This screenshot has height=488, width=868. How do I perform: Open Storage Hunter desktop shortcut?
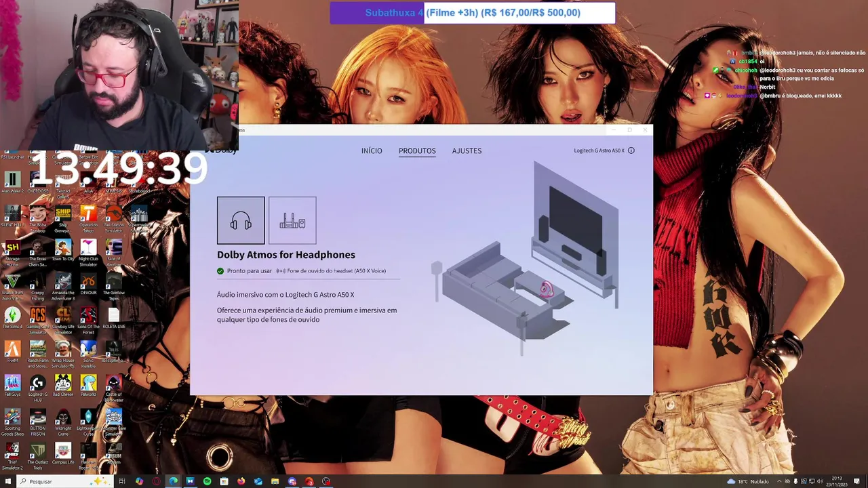12,253
